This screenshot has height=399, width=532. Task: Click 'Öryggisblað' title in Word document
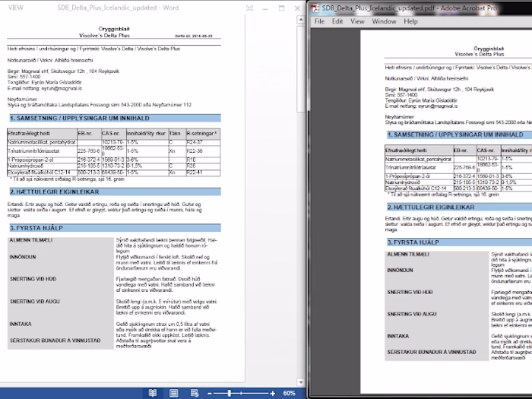pyautogui.click(x=114, y=29)
